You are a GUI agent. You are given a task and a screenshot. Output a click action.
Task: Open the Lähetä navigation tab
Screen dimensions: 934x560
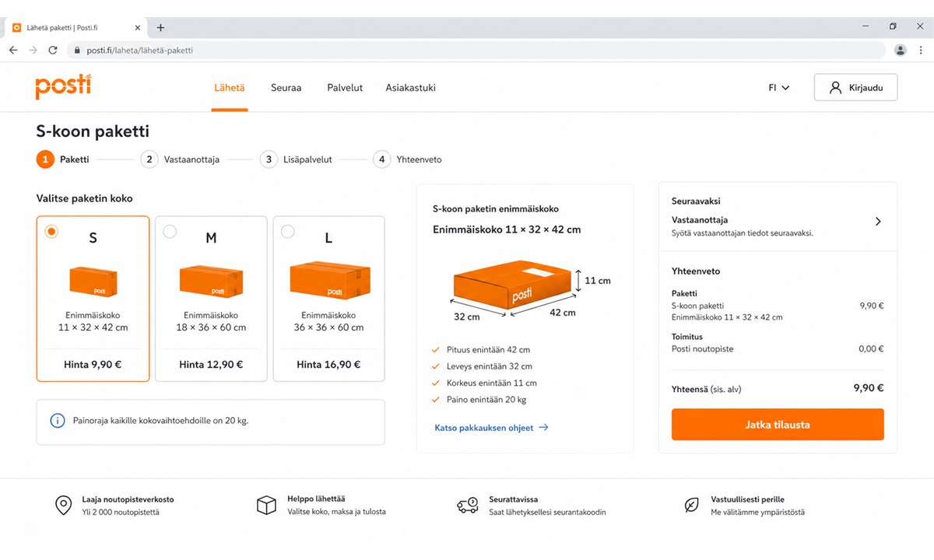point(230,88)
